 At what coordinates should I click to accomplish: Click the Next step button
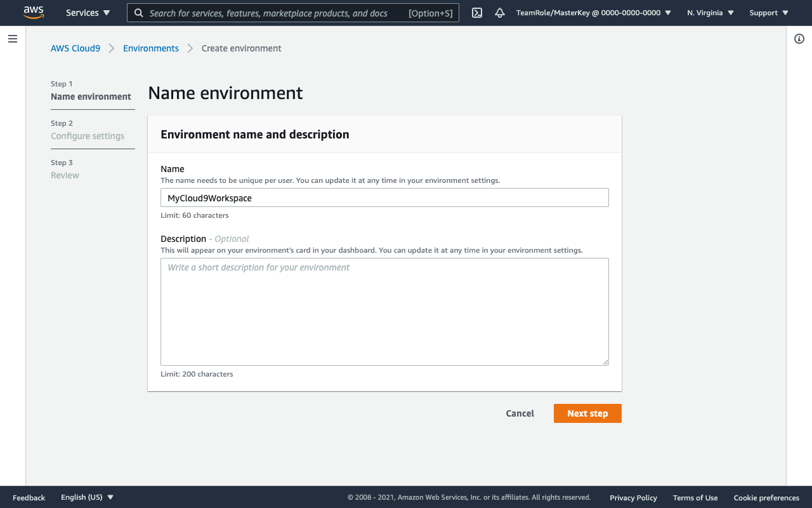click(x=587, y=413)
